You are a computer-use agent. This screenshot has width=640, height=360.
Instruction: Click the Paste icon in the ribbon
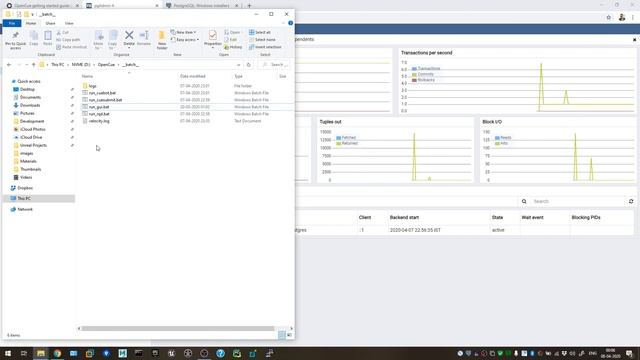48,37
